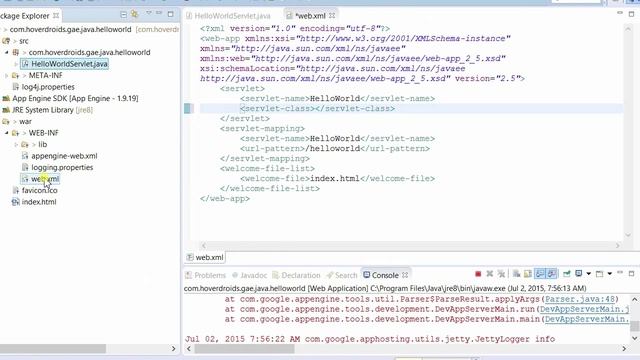Open the Parser.java:48 stack trace link
The image size is (640, 360).
point(580,299)
